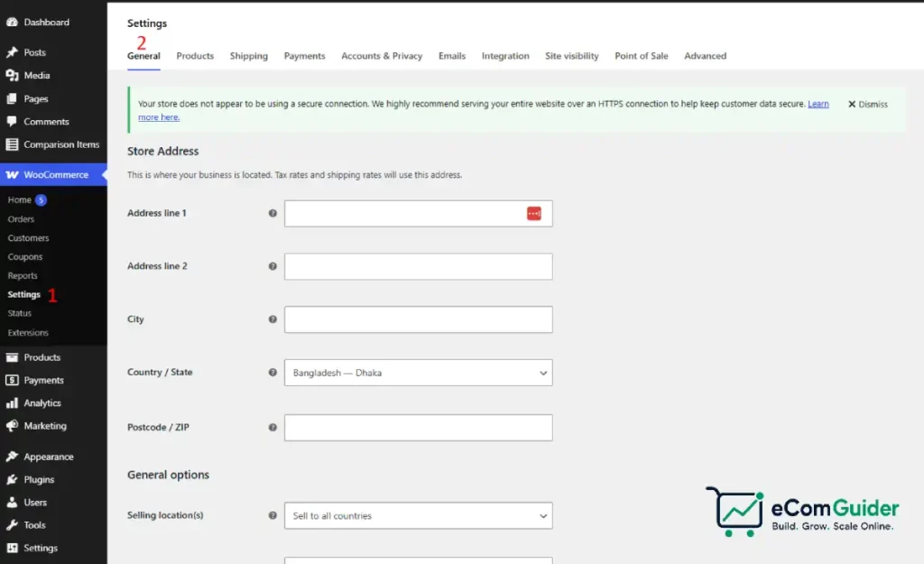Open the Payments settings tab

[305, 56]
